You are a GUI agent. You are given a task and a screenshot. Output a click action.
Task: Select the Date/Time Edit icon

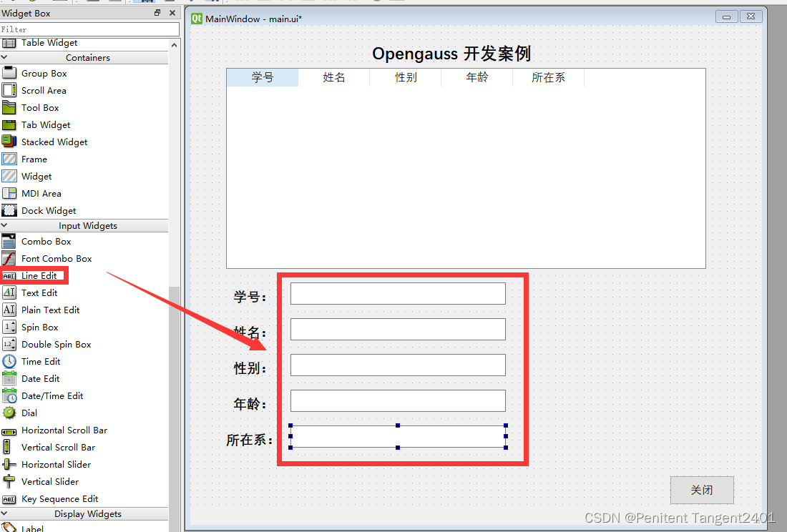(x=9, y=395)
